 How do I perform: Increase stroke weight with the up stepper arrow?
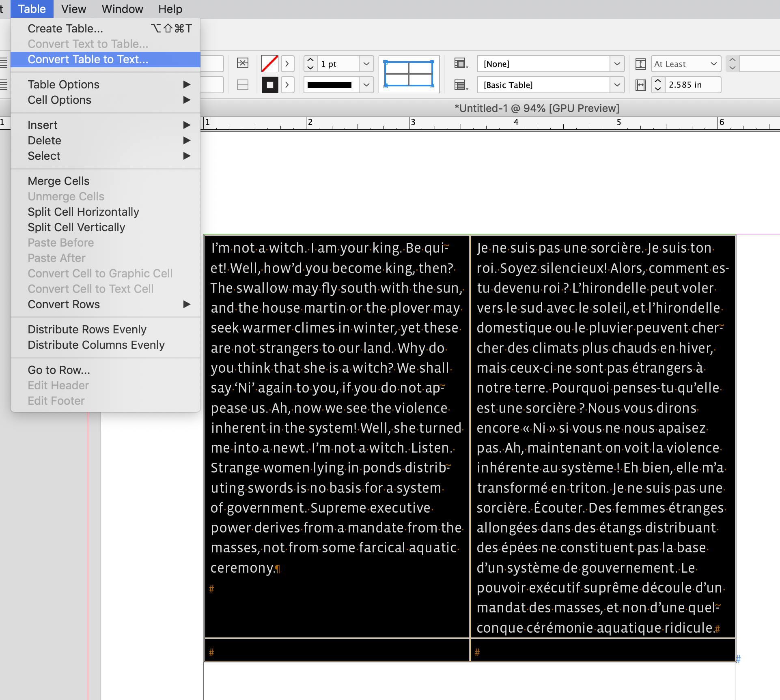[x=310, y=60]
